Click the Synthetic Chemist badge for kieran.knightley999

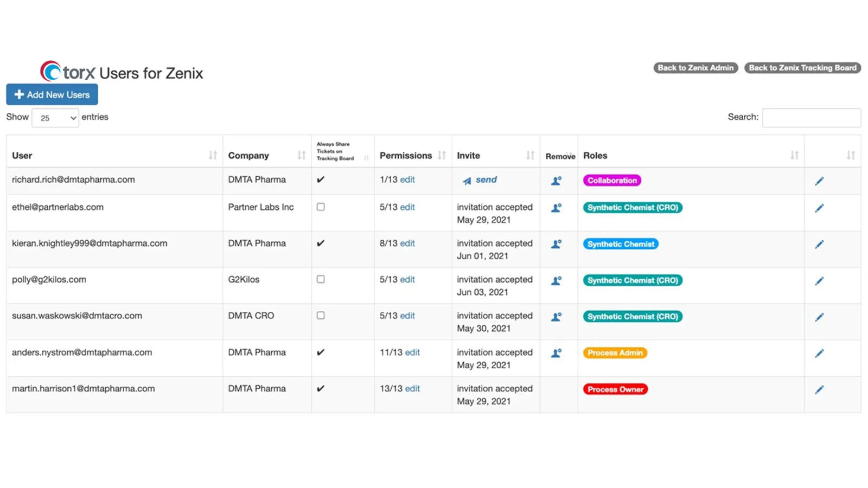(x=621, y=244)
